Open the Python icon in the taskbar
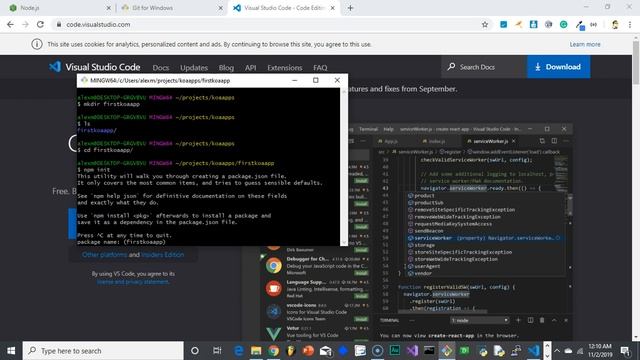 click(482, 351)
